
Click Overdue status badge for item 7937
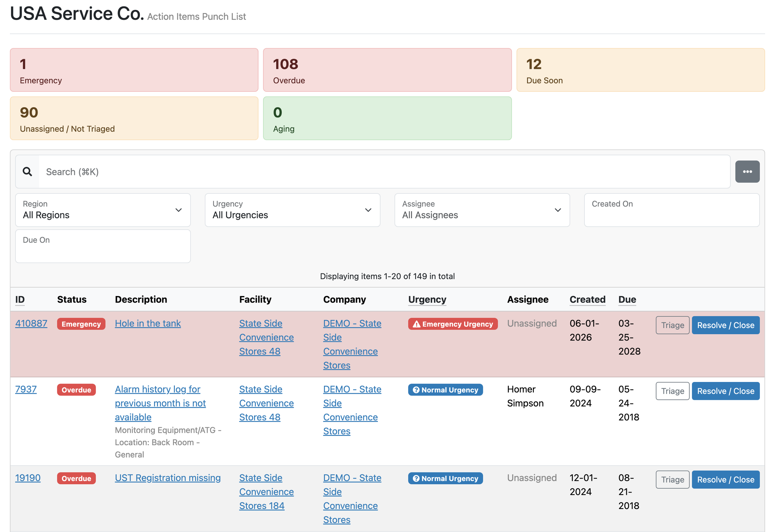pyautogui.click(x=76, y=390)
